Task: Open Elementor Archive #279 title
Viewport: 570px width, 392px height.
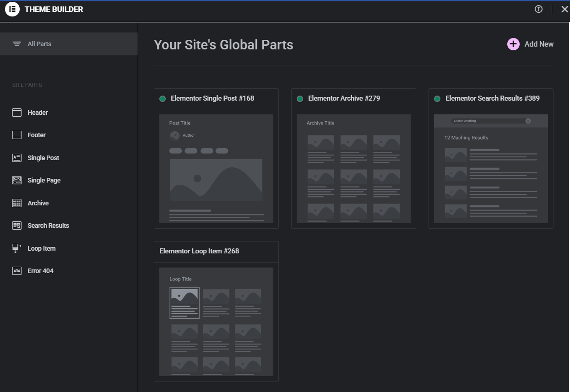Action: [x=344, y=98]
